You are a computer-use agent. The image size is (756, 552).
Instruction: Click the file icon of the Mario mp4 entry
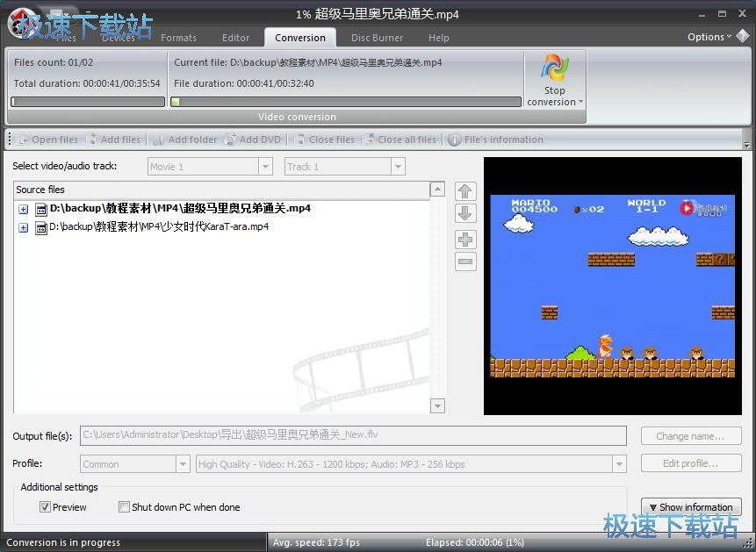point(41,209)
